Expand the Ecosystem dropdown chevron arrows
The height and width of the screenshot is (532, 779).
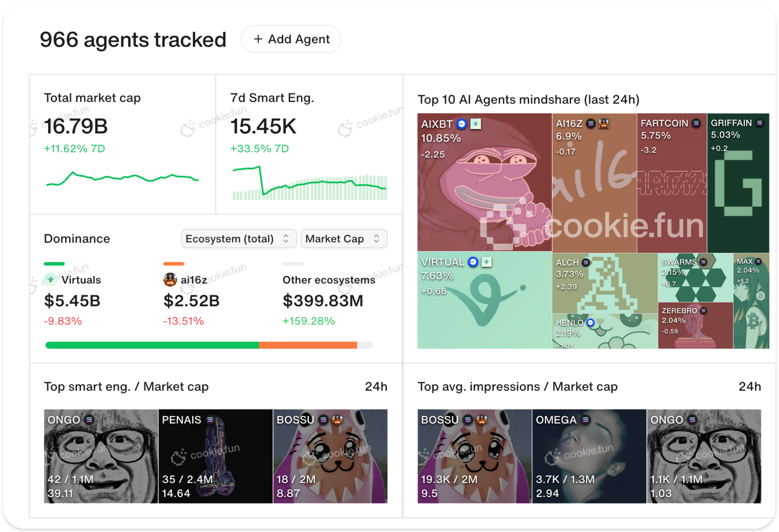pyautogui.click(x=286, y=238)
